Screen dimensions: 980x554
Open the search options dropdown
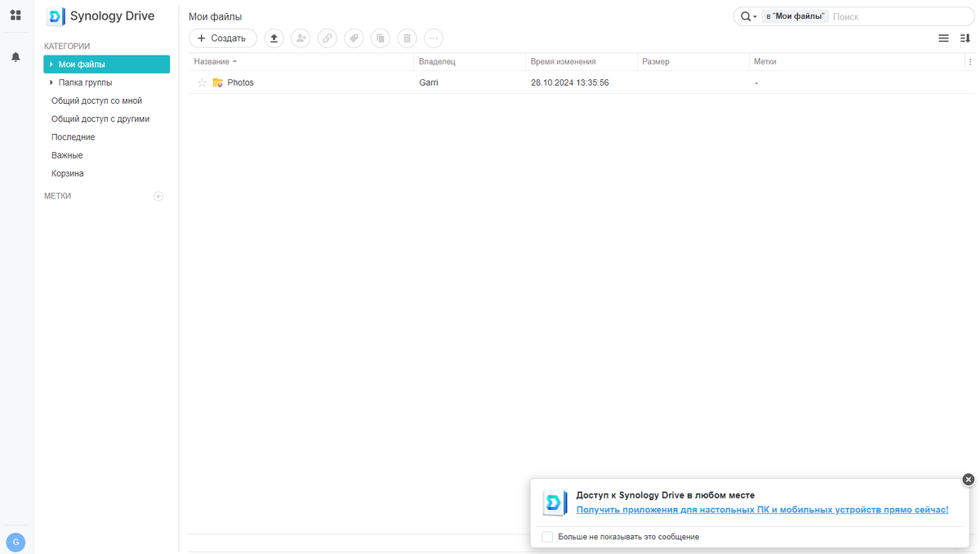click(x=749, y=16)
